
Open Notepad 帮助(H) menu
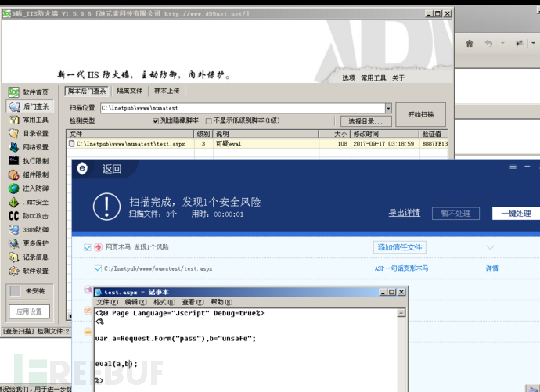tap(221, 302)
